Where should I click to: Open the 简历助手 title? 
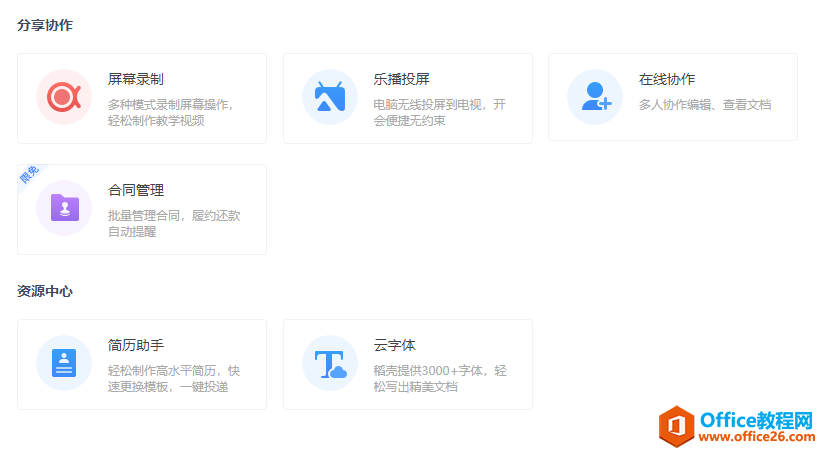tap(136, 345)
